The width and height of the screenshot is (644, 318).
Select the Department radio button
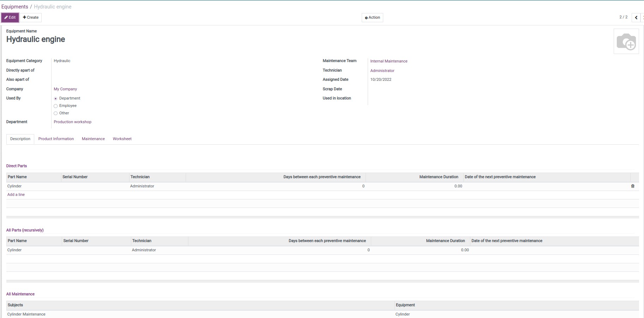(55, 98)
